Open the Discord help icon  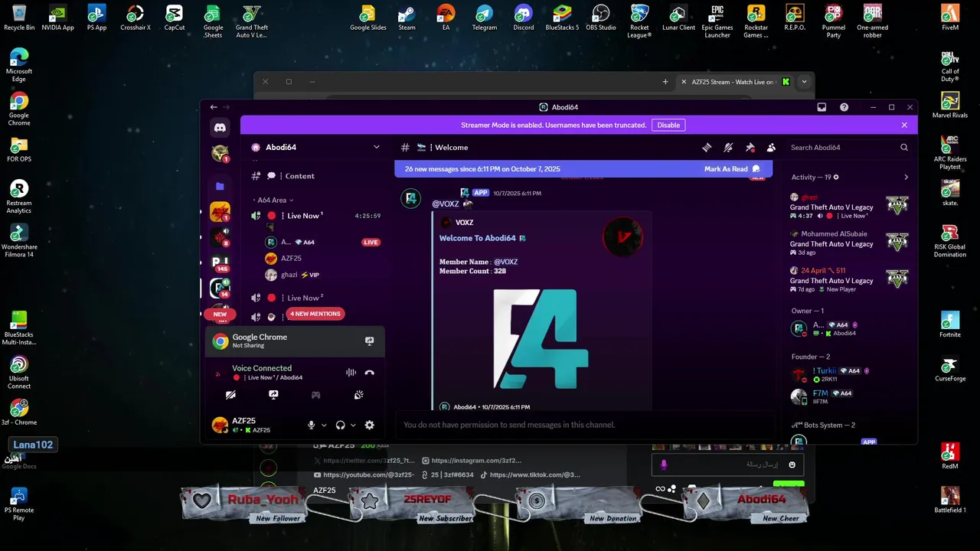pyautogui.click(x=844, y=107)
